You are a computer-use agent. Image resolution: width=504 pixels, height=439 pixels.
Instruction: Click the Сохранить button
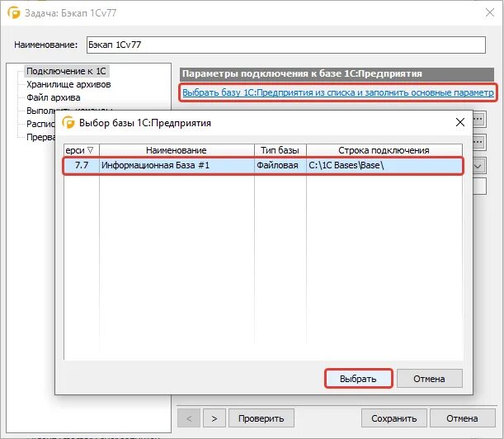tap(394, 418)
